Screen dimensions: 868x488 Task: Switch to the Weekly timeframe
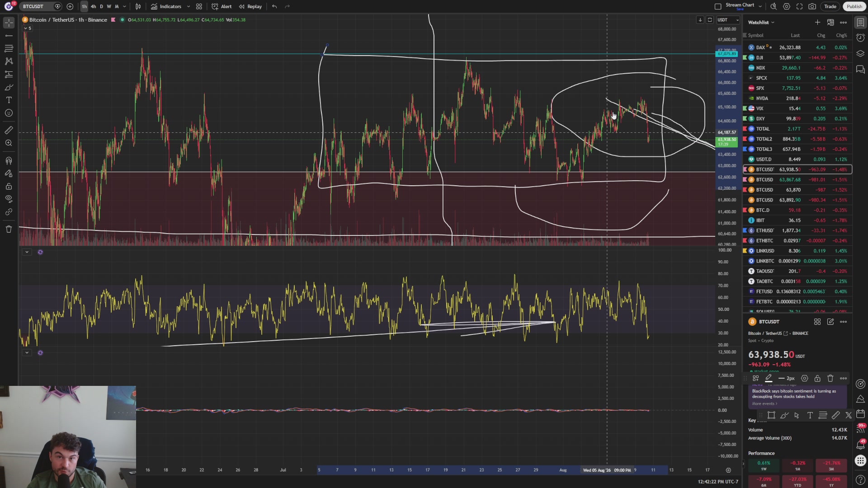coord(109,6)
